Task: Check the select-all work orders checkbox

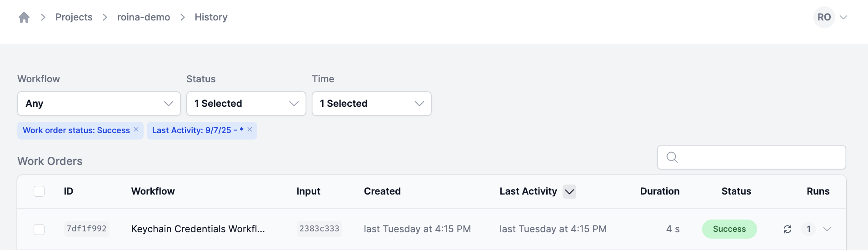Action: click(39, 191)
